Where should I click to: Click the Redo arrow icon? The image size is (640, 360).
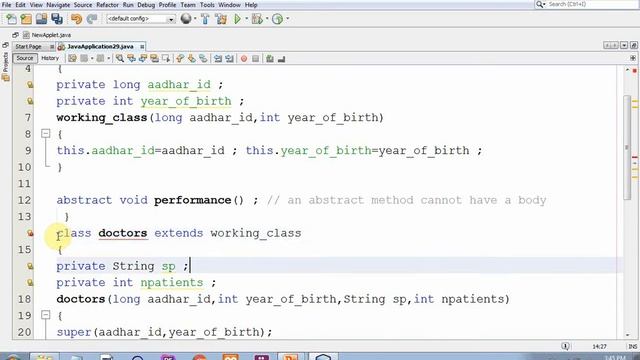[x=92, y=19]
